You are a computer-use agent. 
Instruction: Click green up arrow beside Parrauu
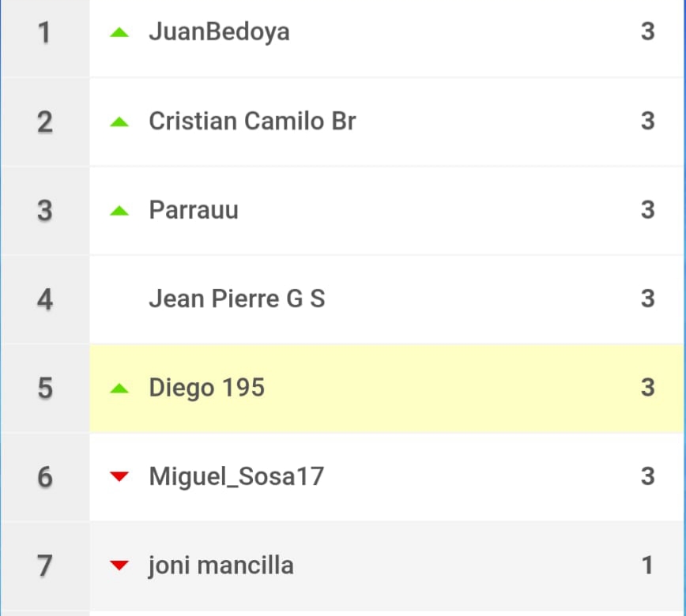click(x=119, y=211)
